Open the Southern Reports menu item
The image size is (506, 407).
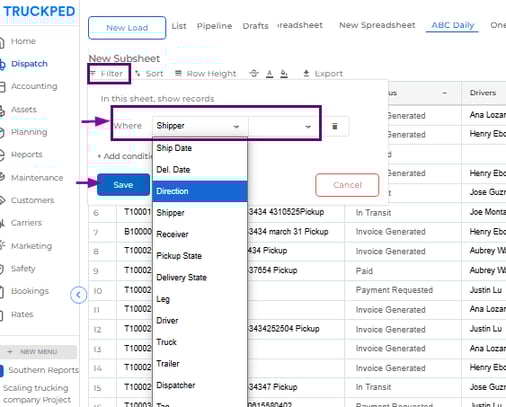tap(43, 370)
